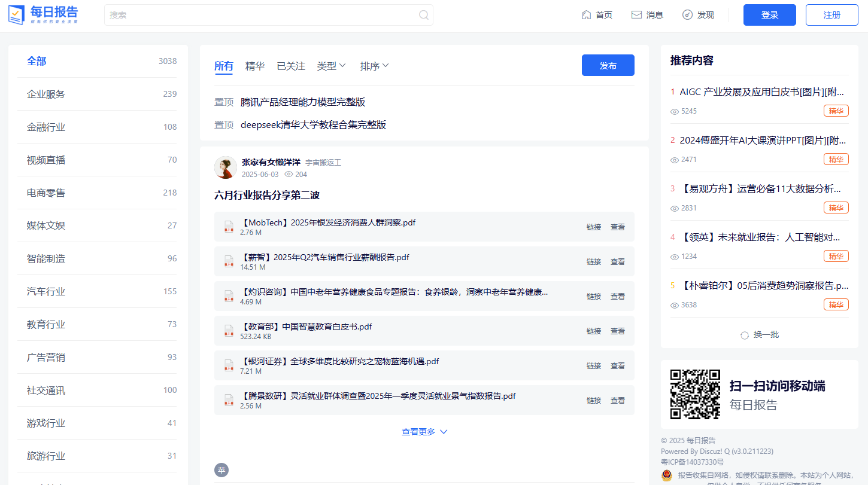Click 查看 for the 银河证券 PDF
The image size is (868, 485).
point(617,365)
